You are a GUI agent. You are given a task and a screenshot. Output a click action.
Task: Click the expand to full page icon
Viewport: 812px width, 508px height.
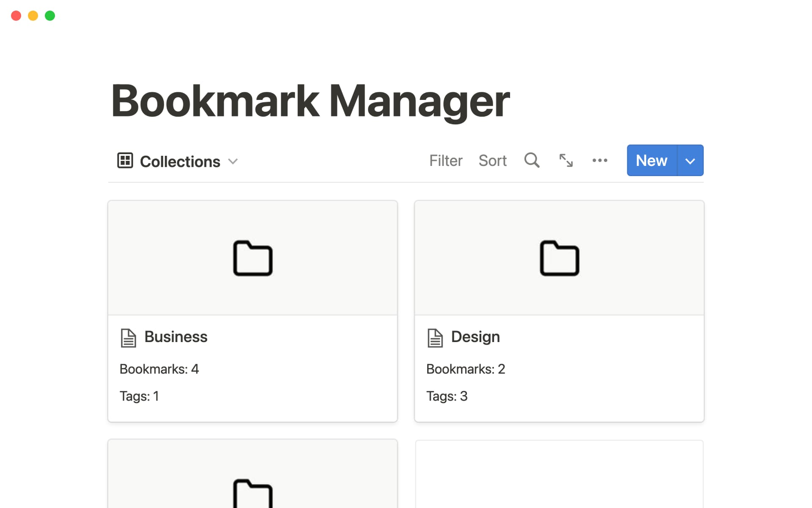(x=566, y=160)
